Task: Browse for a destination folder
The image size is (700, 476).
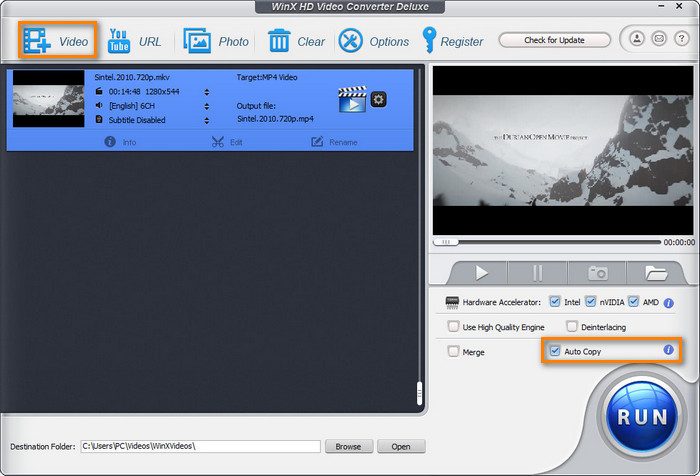Action: click(349, 447)
